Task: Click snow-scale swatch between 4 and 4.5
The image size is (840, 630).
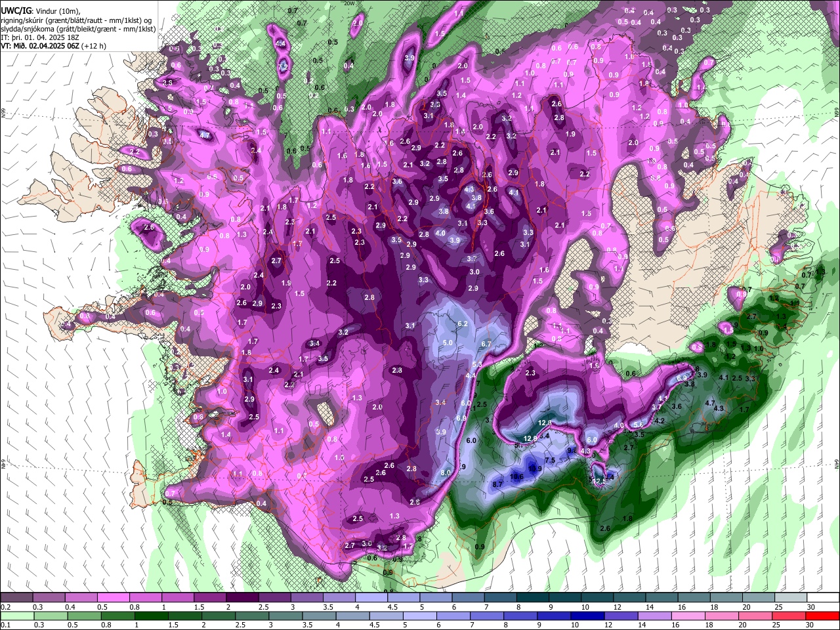Action: [x=371, y=597]
